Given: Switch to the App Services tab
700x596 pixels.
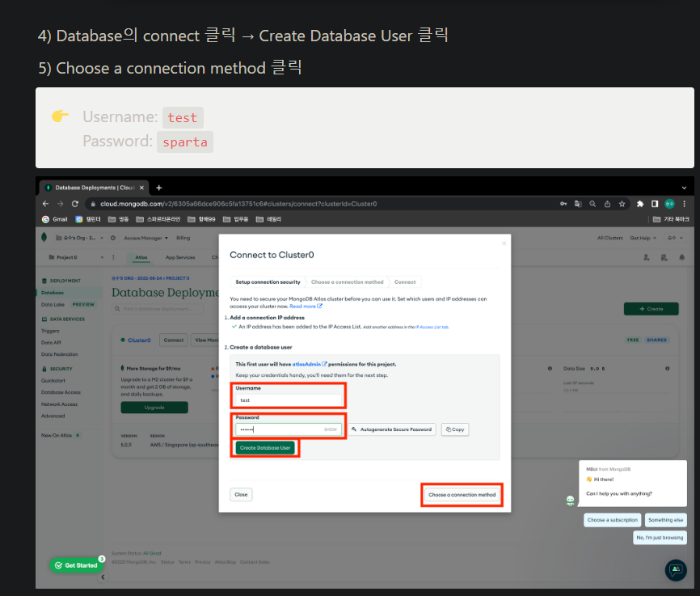Looking at the screenshot, I should tap(180, 258).
